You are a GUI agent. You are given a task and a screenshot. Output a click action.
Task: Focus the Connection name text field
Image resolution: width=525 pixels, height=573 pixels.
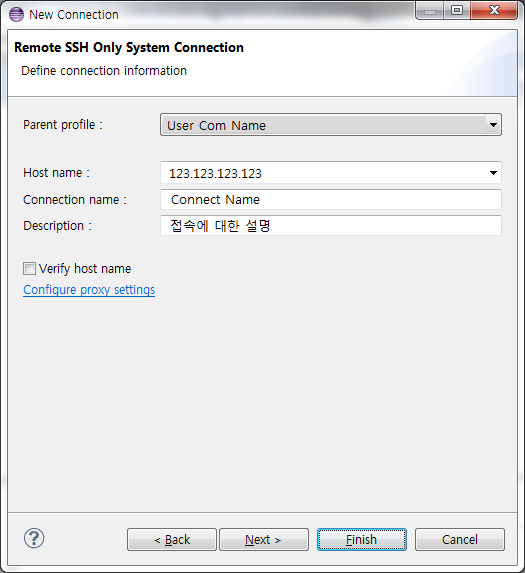(x=331, y=200)
